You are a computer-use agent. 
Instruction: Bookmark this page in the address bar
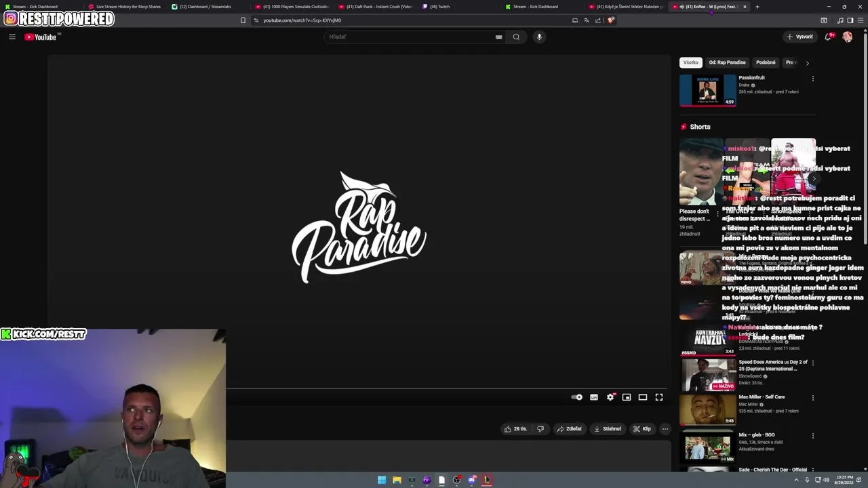tap(243, 20)
